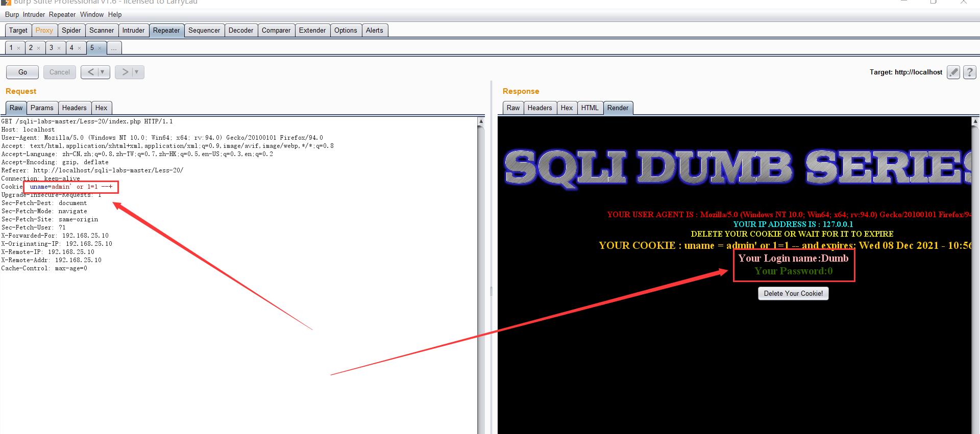Switch to the Comparer tab
This screenshot has width=980, height=434.
[276, 31]
